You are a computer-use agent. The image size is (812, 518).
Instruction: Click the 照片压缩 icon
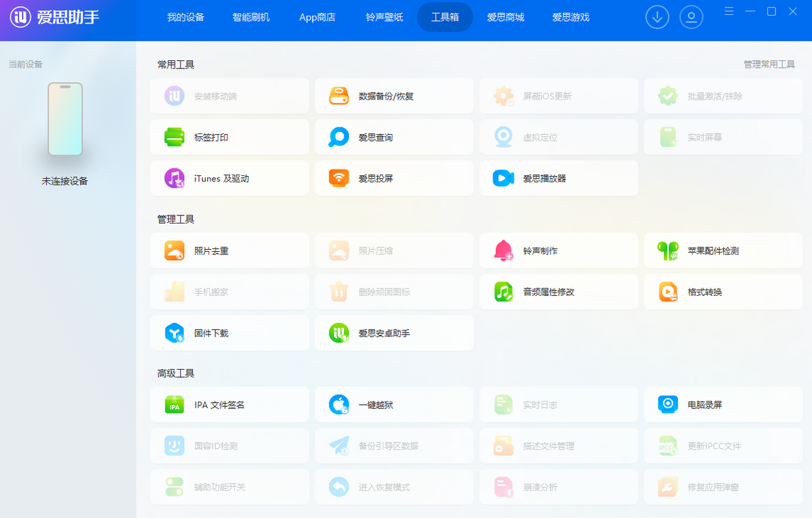(x=339, y=251)
